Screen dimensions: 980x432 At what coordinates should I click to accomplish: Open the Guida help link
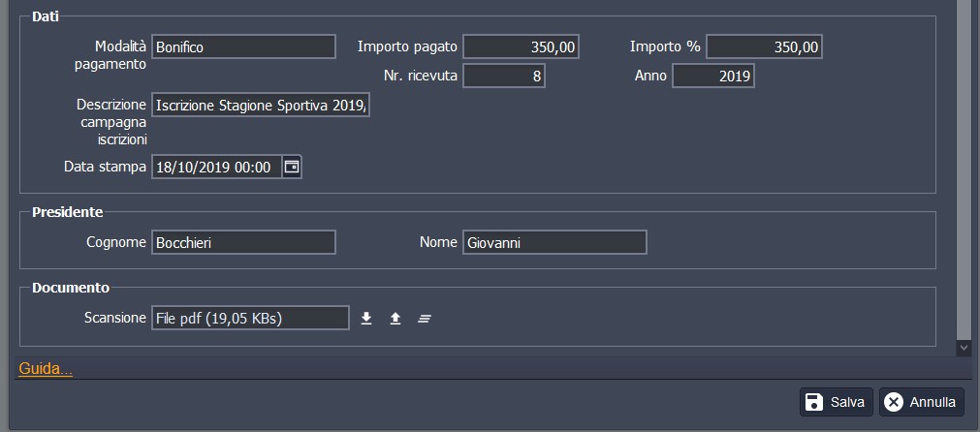[46, 368]
